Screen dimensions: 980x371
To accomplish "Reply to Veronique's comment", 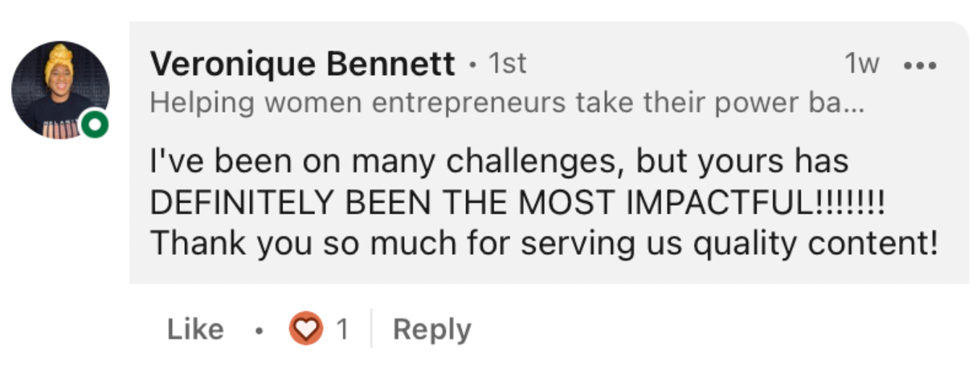I will pos(431,330).
